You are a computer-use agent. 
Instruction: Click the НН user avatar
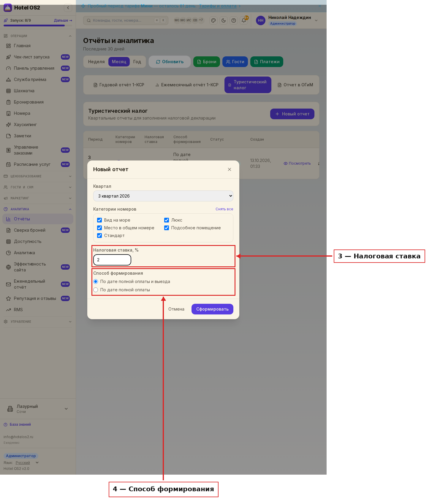[x=261, y=20]
